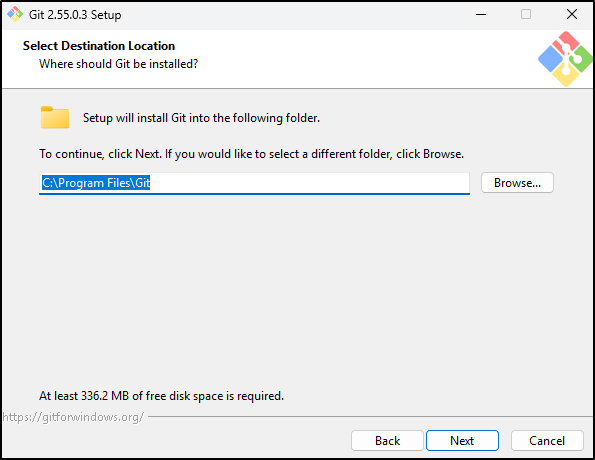Image resolution: width=595 pixels, height=460 pixels.
Task: Return to the previous step with Back
Action: point(387,441)
